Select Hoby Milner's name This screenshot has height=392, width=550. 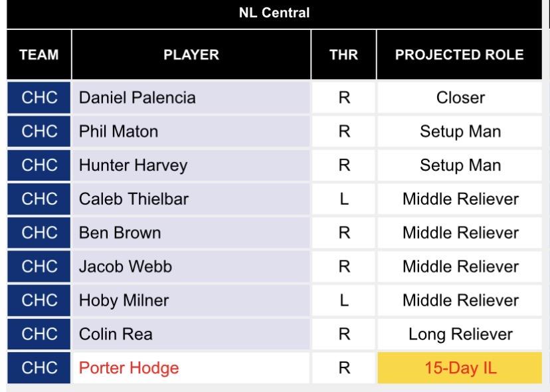click(124, 300)
